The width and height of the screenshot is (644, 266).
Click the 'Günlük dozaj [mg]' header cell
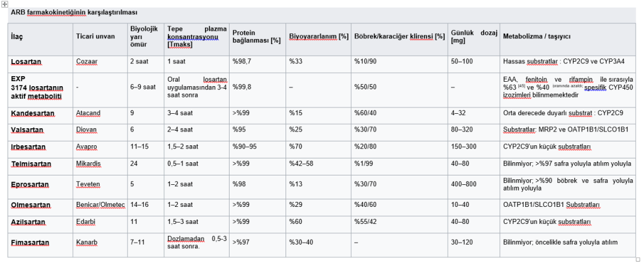474,36
